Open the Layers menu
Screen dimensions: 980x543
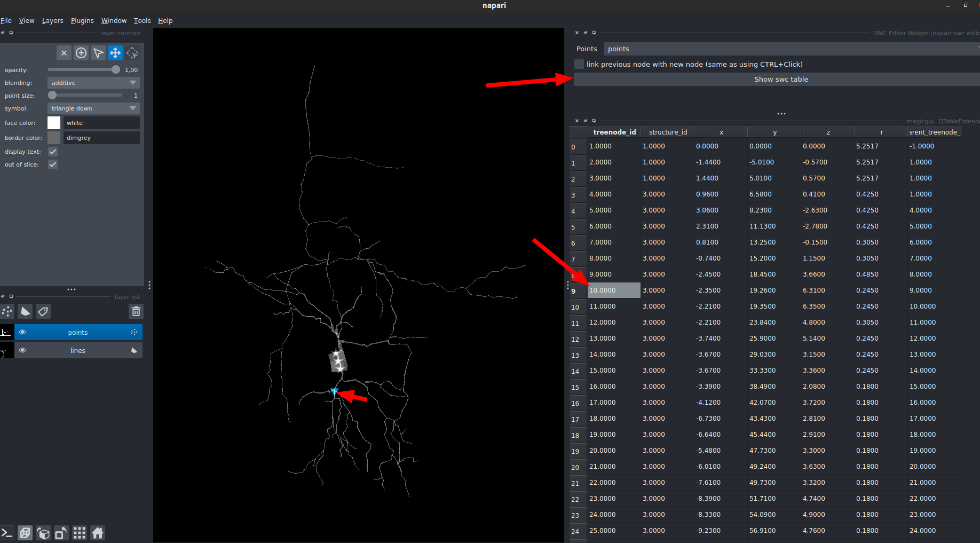coord(53,21)
